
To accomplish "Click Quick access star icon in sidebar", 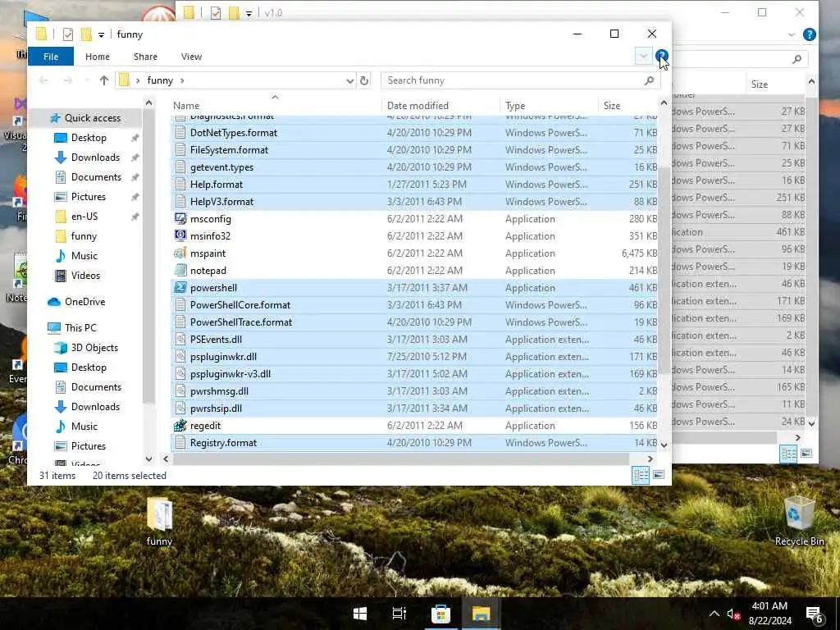I will [x=55, y=118].
